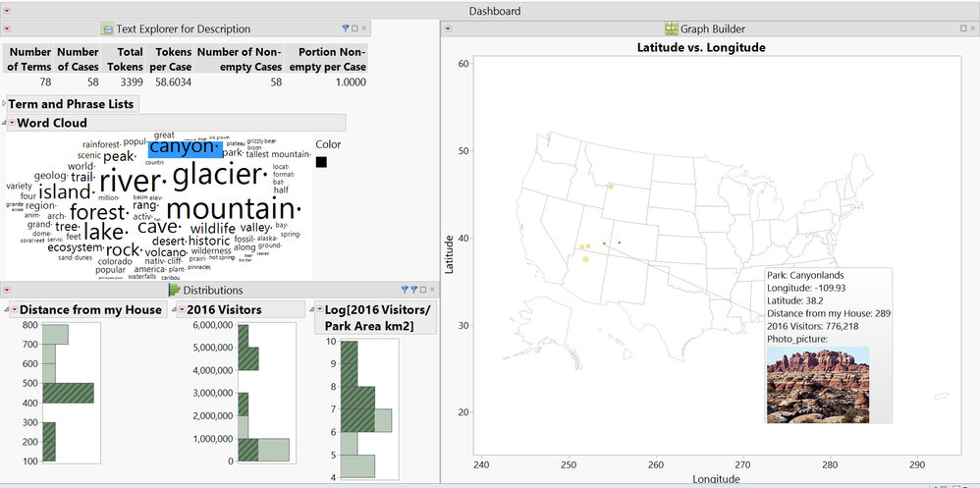This screenshot has height=488, width=980.
Task: Close the Text Explorer for Description panel
Action: pos(363,28)
